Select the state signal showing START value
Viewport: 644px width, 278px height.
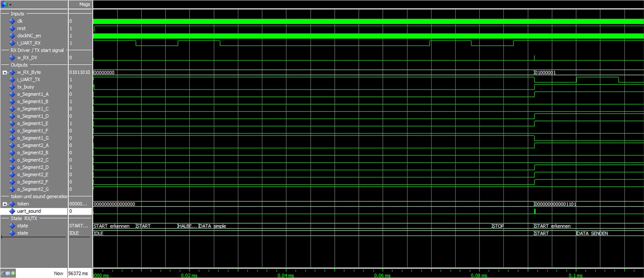(23, 226)
